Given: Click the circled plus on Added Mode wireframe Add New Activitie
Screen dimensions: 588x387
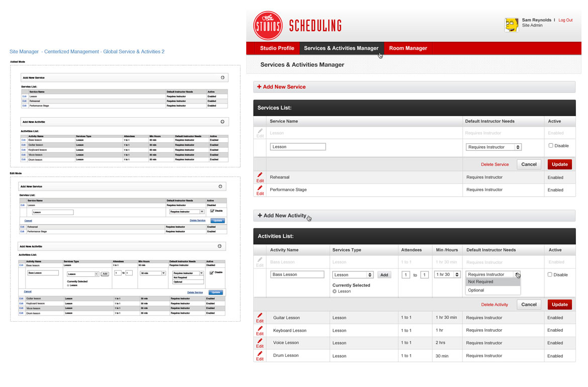Looking at the screenshot, I should pyautogui.click(x=222, y=122).
